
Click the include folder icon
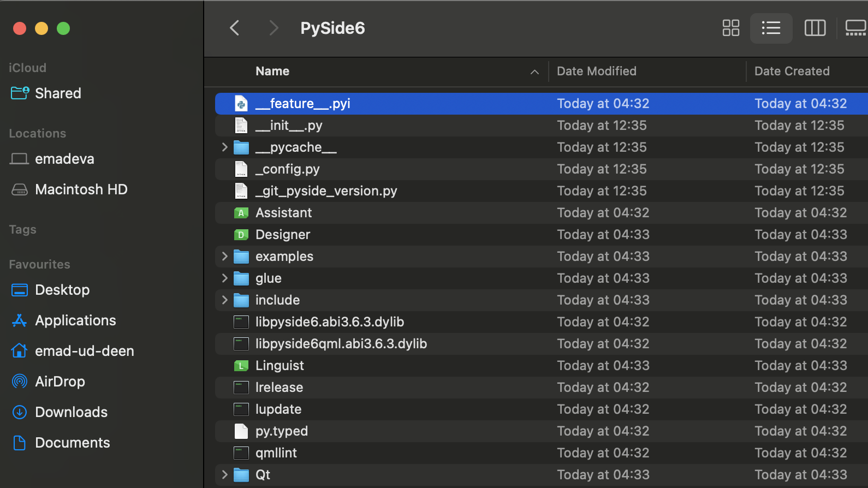point(241,300)
